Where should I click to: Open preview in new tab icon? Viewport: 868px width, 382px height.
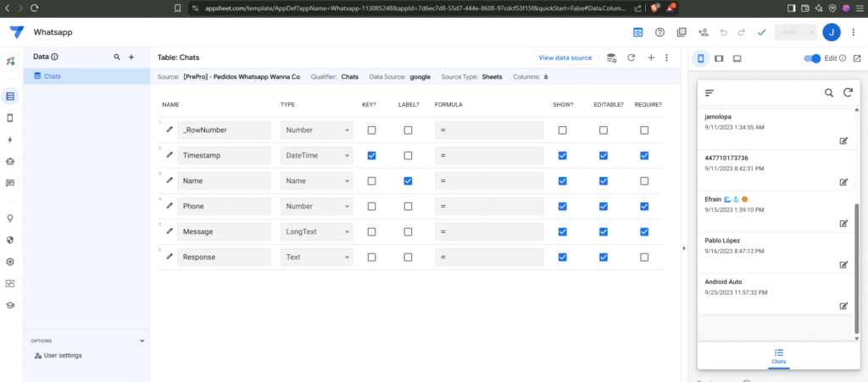point(857,58)
